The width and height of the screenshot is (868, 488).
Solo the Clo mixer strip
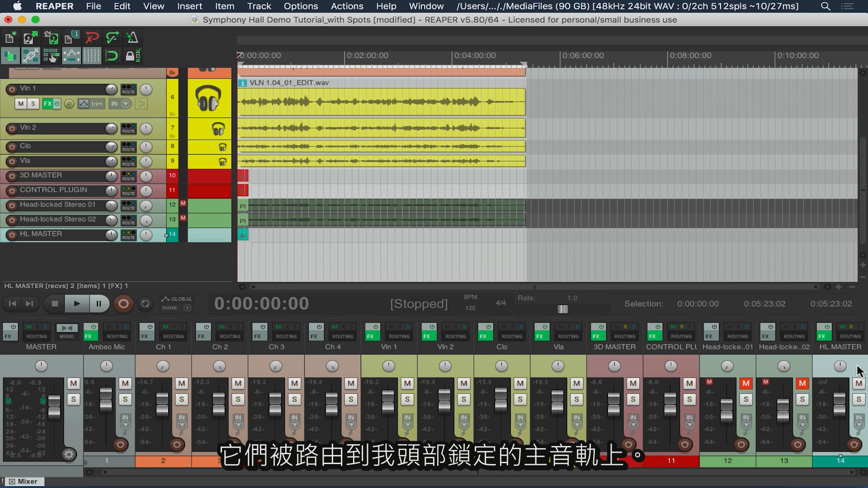520,399
